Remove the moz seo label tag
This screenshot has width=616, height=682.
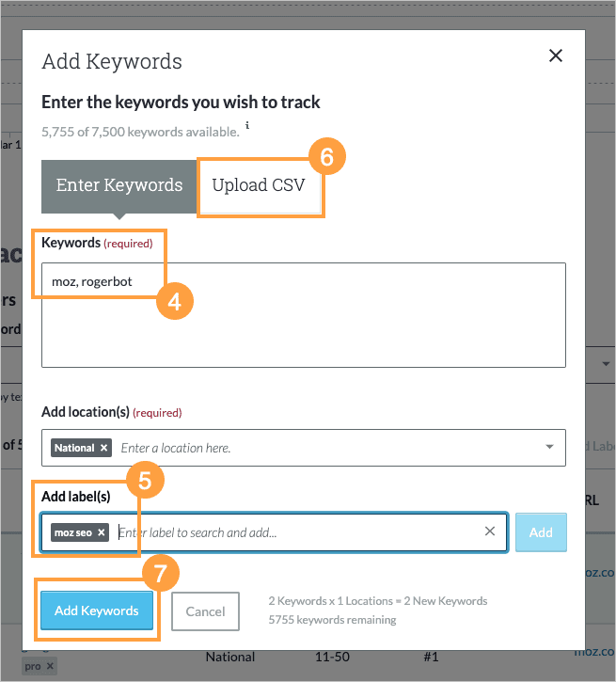point(101,532)
